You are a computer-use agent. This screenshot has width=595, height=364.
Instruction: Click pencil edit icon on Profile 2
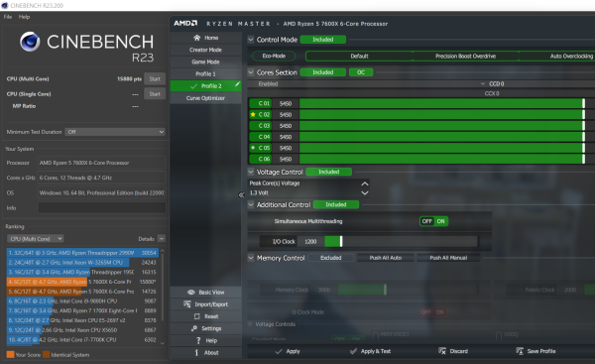tap(237, 84)
